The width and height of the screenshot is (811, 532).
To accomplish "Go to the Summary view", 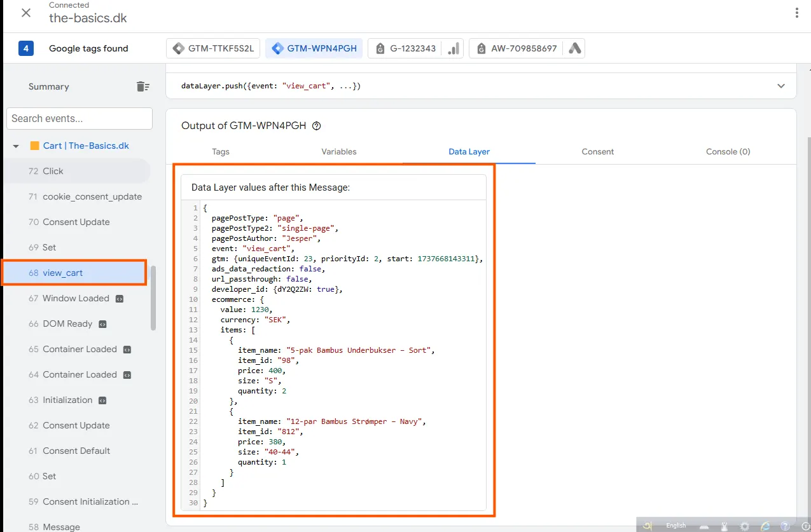I will (49, 86).
